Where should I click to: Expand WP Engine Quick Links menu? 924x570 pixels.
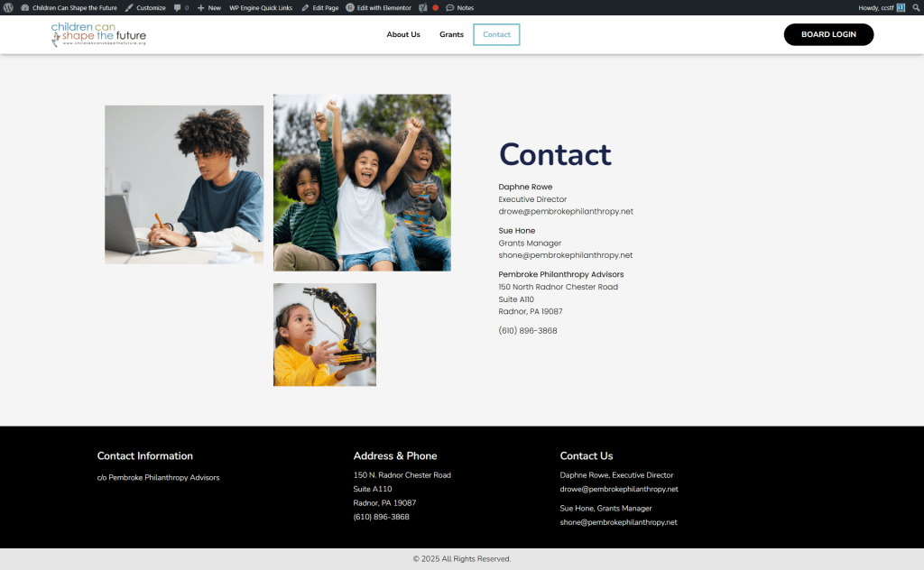pyautogui.click(x=261, y=7)
